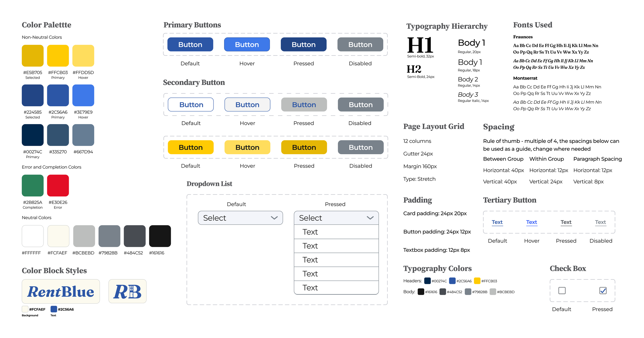Click the yellow Hover secondary Button

[247, 147]
